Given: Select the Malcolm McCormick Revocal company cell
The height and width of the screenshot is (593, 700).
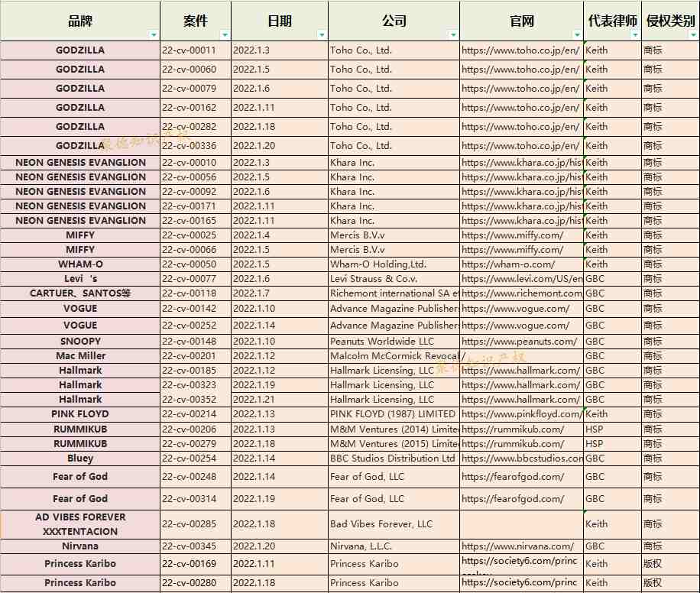Looking at the screenshot, I should 394,356.
